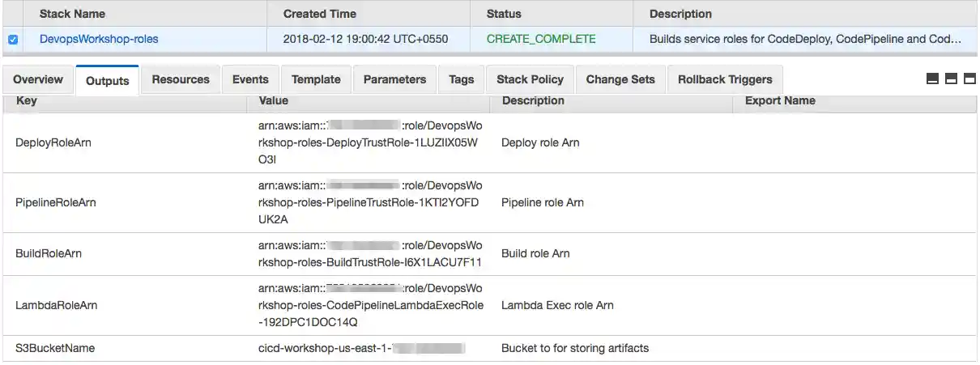Click the CREATE_COMPLETE status text

click(x=541, y=39)
